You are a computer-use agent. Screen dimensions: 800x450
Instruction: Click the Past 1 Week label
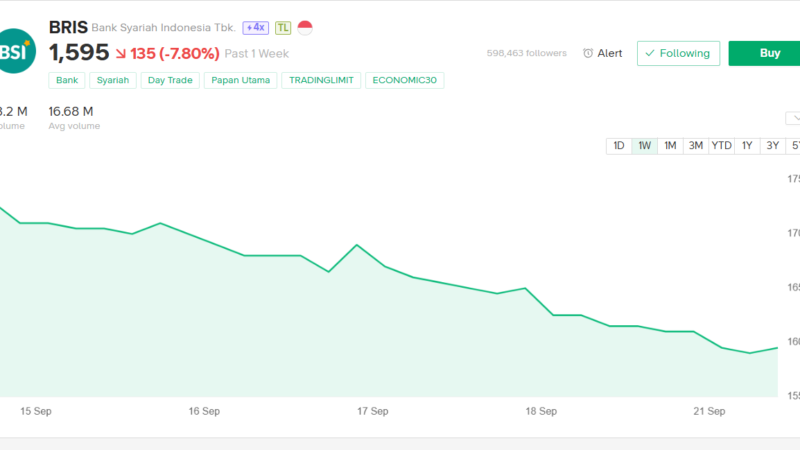(x=257, y=54)
